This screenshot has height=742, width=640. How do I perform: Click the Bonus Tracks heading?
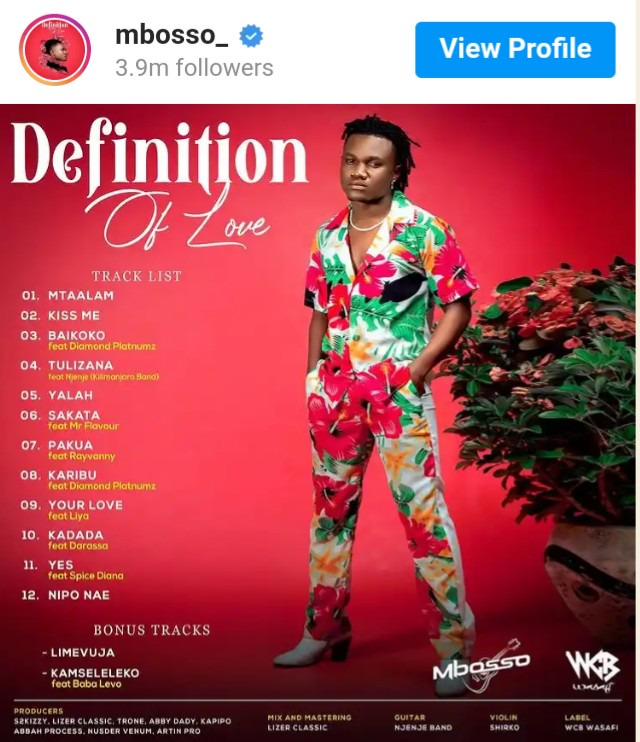[x=151, y=630]
